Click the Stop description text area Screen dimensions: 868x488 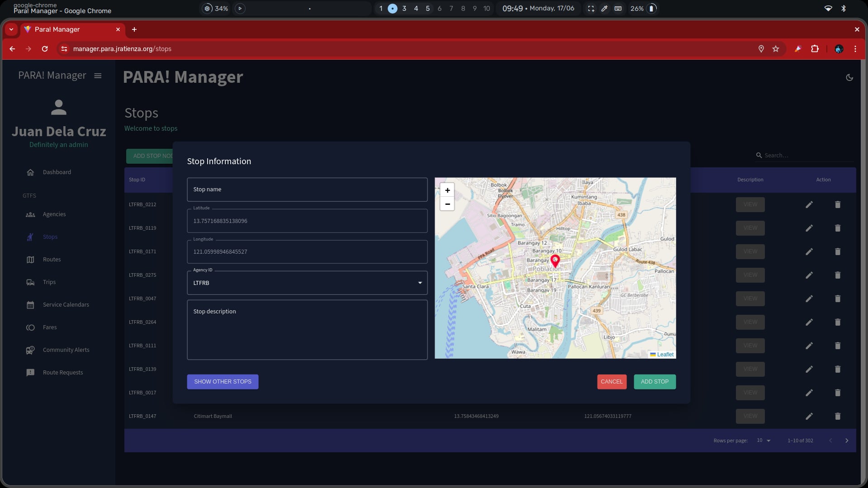[307, 330]
